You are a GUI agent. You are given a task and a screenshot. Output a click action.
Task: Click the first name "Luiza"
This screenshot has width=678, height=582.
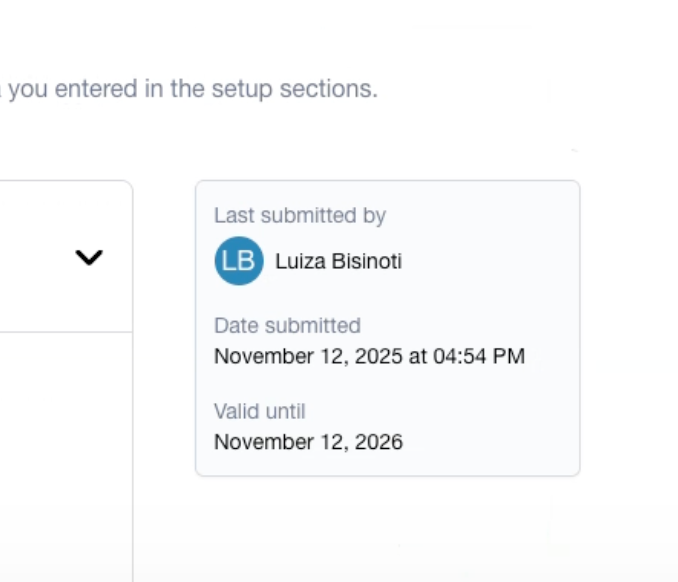[298, 262]
